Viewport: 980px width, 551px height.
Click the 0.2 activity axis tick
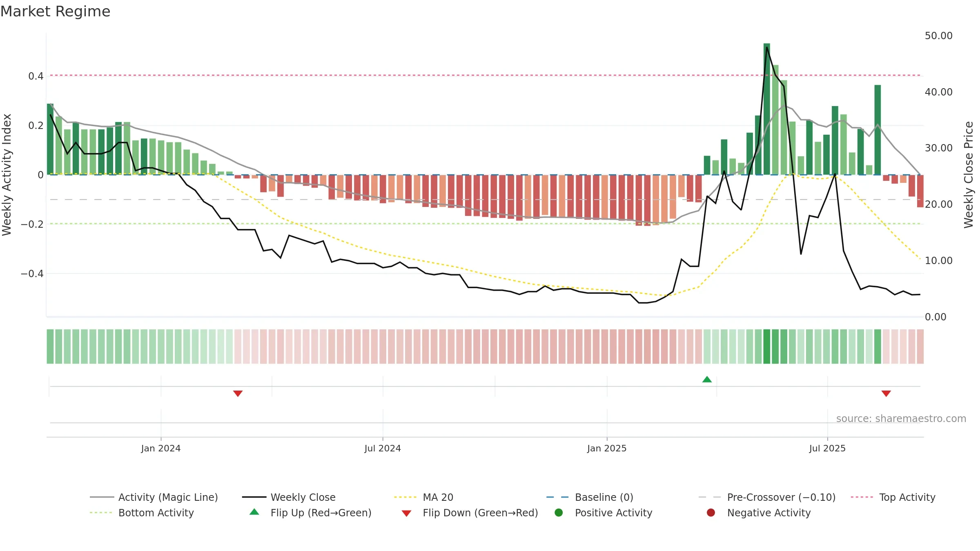36,126
